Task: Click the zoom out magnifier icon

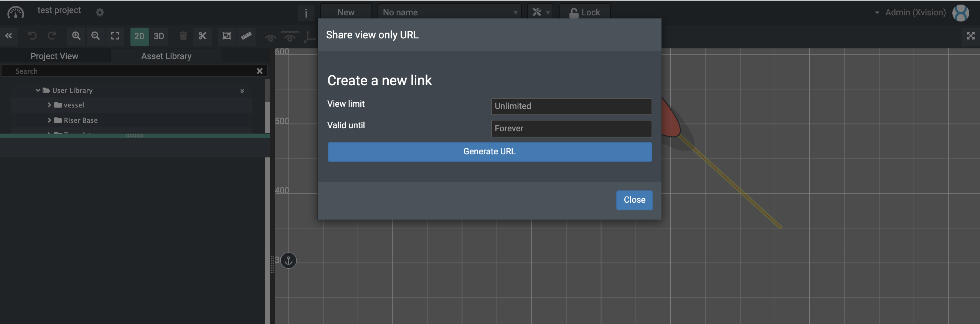Action: point(96,36)
